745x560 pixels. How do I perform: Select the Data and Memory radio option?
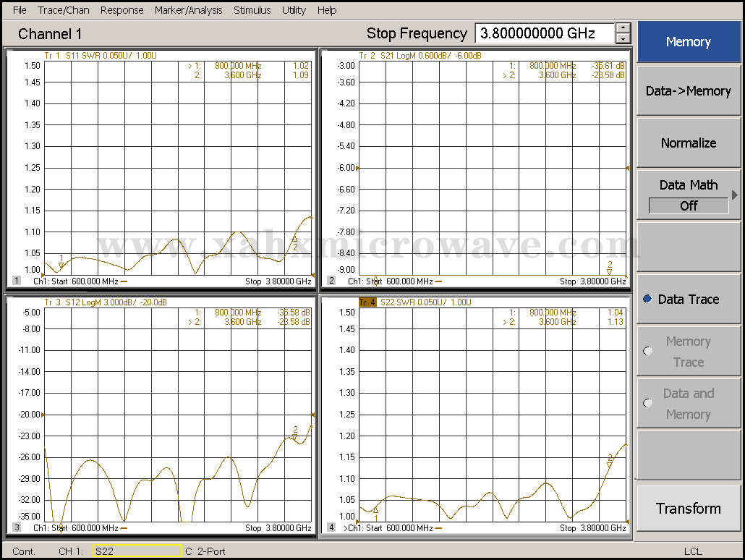(647, 404)
